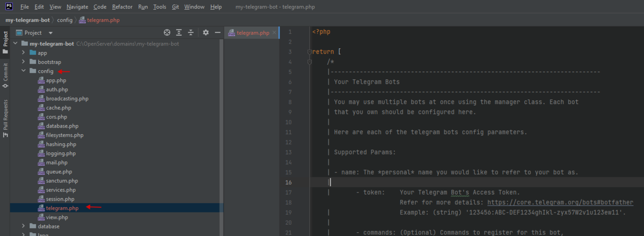The image size is (644, 236).
Task: Select services.php file
Action: pos(61,190)
